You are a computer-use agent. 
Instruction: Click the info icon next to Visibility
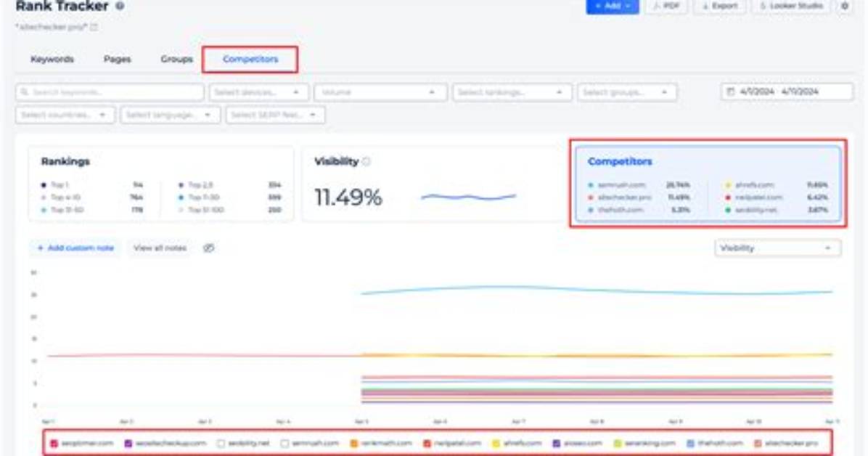pyautogui.click(x=367, y=162)
